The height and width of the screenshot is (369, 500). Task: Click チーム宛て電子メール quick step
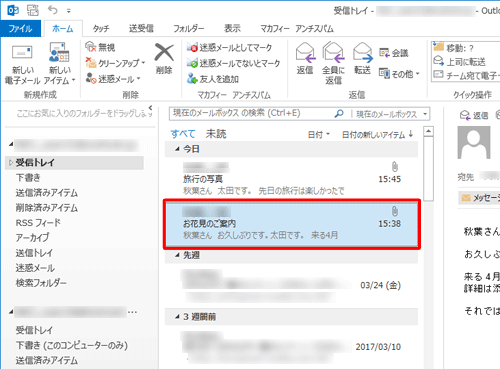466,76
